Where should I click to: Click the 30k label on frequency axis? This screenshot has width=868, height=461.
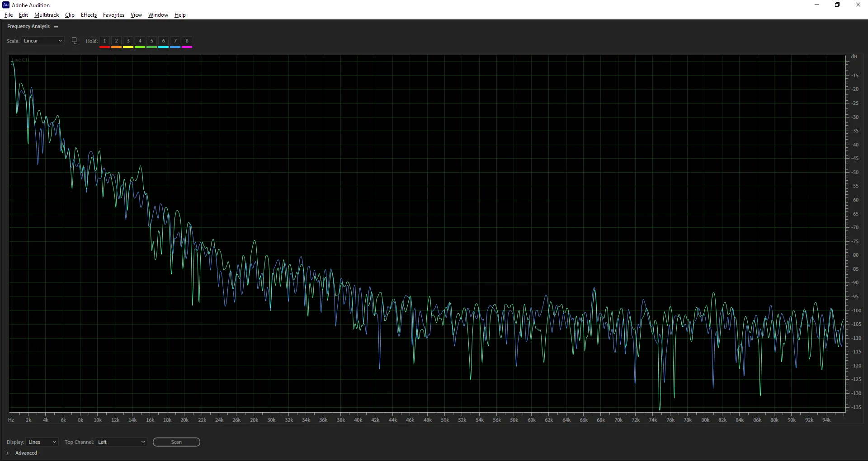click(x=271, y=420)
